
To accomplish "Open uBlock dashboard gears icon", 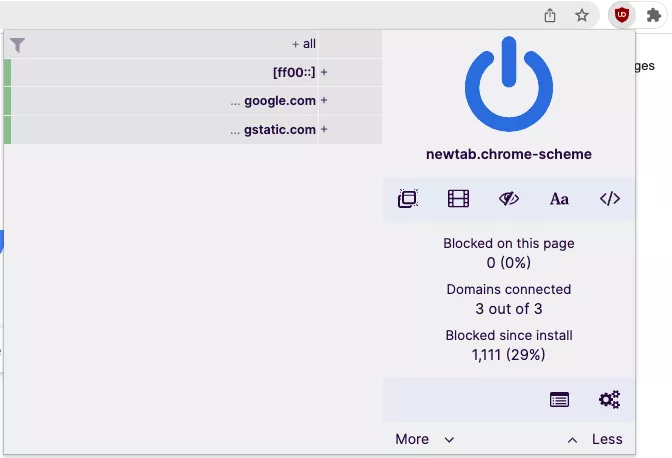I will coord(609,400).
